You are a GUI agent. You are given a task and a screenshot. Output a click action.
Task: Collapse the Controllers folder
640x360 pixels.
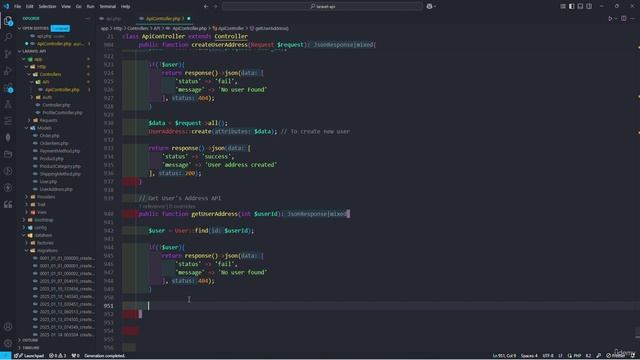(29, 74)
